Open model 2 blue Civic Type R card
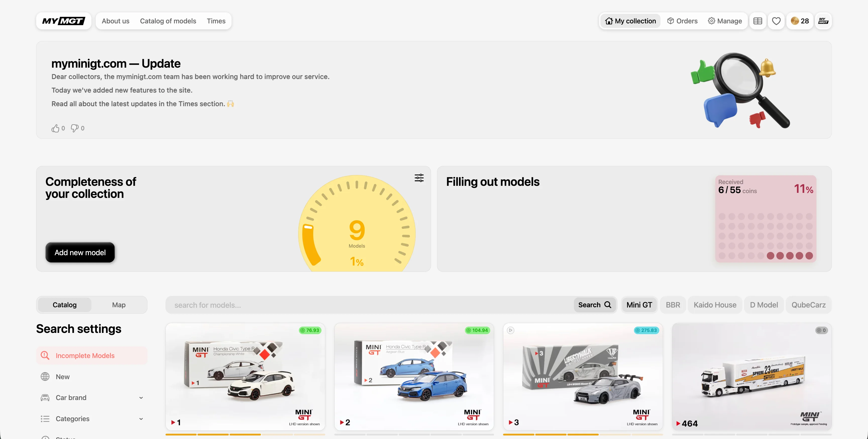Image resolution: width=868 pixels, height=439 pixels. point(414,377)
